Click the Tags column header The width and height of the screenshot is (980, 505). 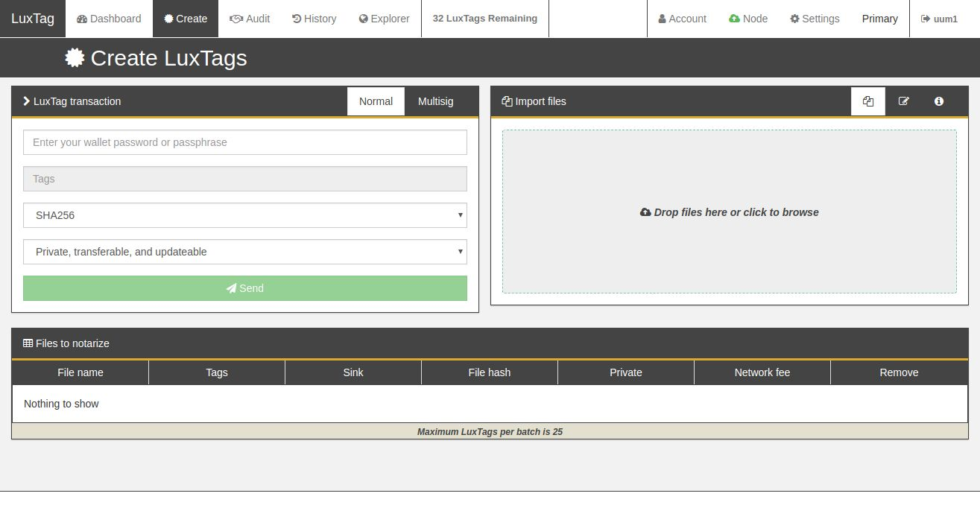(217, 372)
